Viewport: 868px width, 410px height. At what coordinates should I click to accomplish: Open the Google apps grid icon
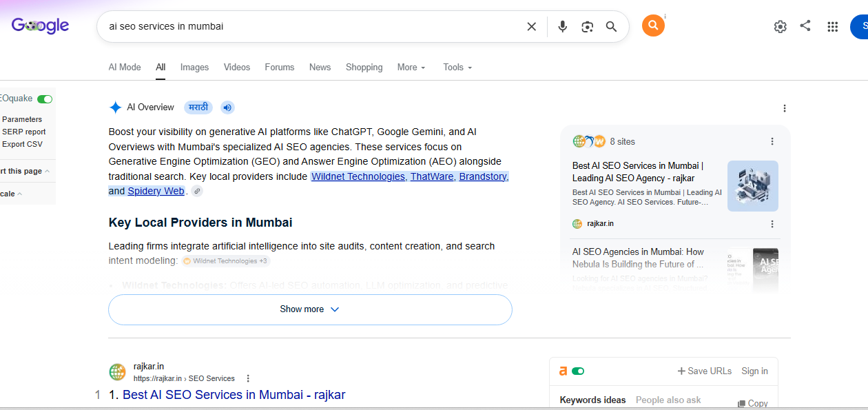click(x=832, y=26)
